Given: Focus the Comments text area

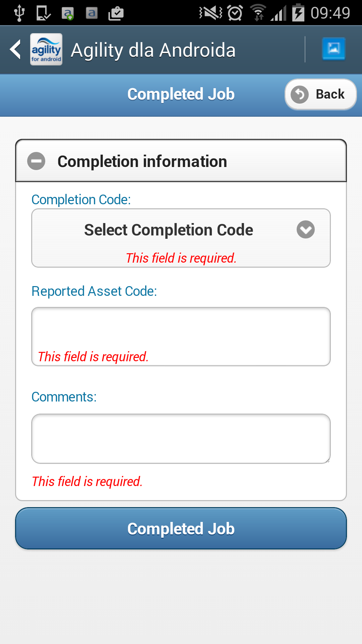Looking at the screenshot, I should pos(181,438).
